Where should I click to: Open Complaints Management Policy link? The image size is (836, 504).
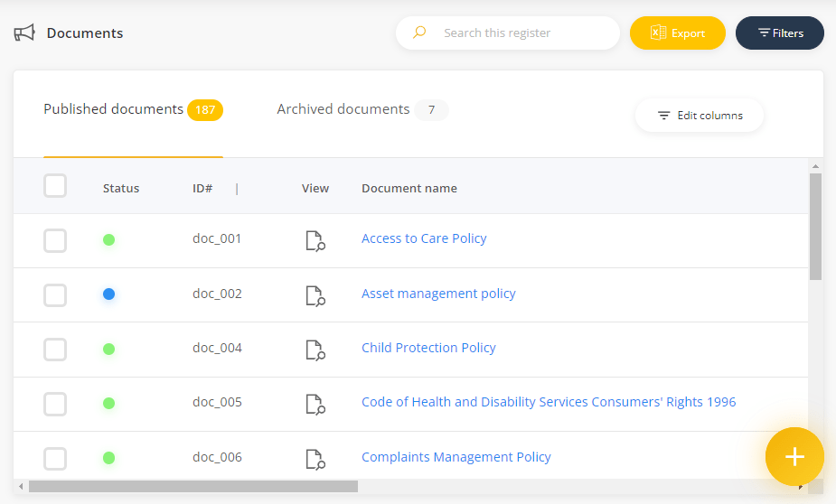pos(456,457)
